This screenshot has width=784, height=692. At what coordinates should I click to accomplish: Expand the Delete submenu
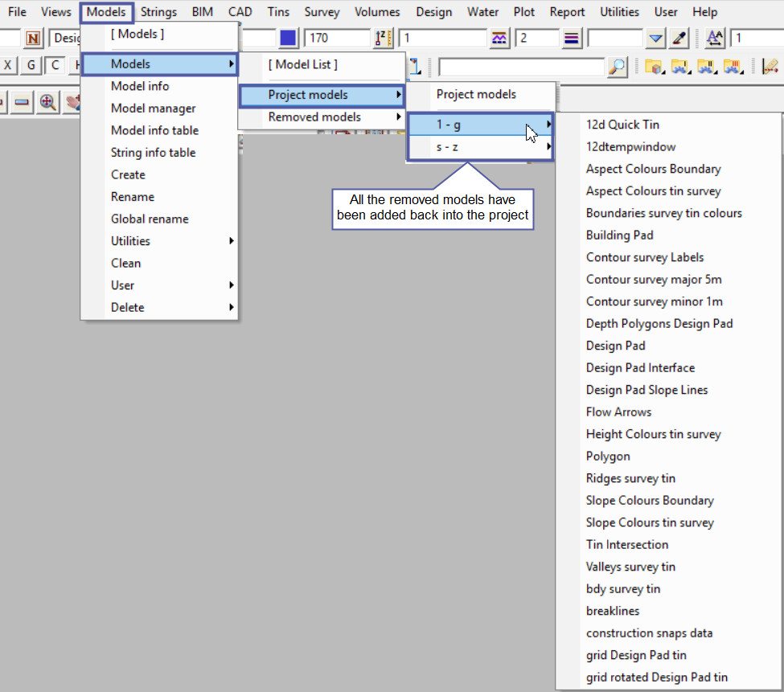159,307
